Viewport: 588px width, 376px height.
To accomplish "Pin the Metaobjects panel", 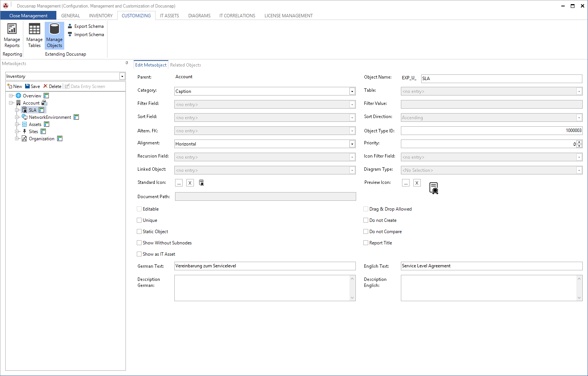I will tap(127, 63).
